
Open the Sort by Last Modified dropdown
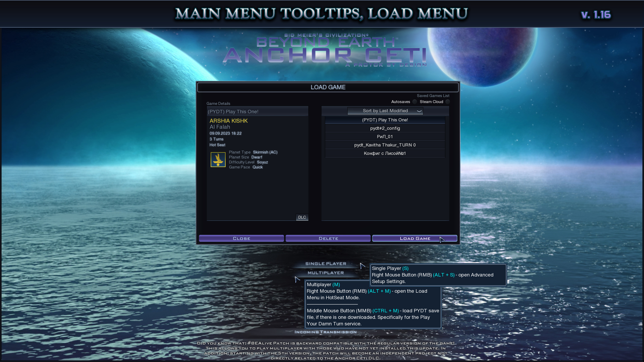[385, 111]
